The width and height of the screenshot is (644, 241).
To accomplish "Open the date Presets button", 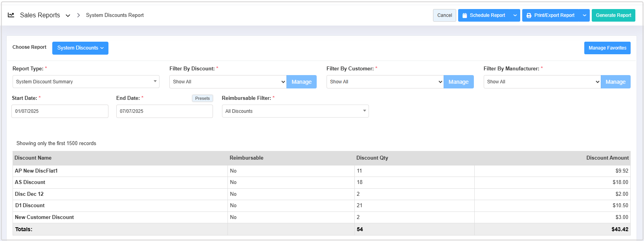I will pyautogui.click(x=202, y=98).
